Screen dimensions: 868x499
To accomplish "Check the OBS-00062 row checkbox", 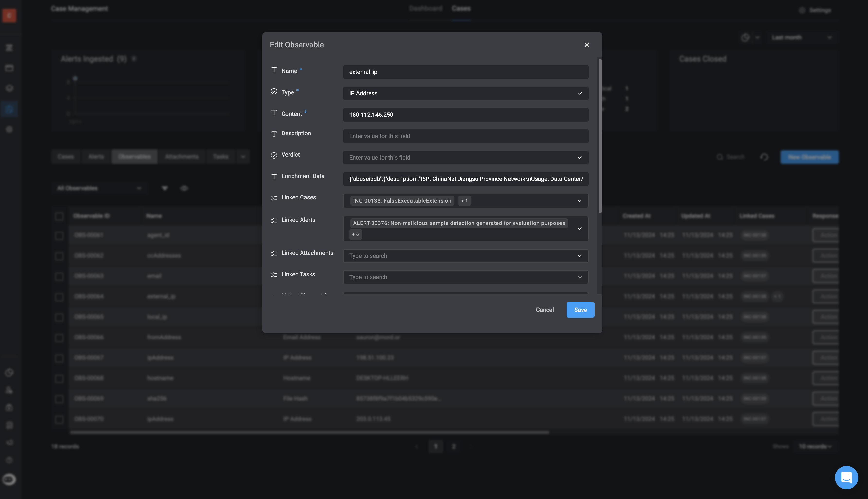I will pyautogui.click(x=59, y=256).
